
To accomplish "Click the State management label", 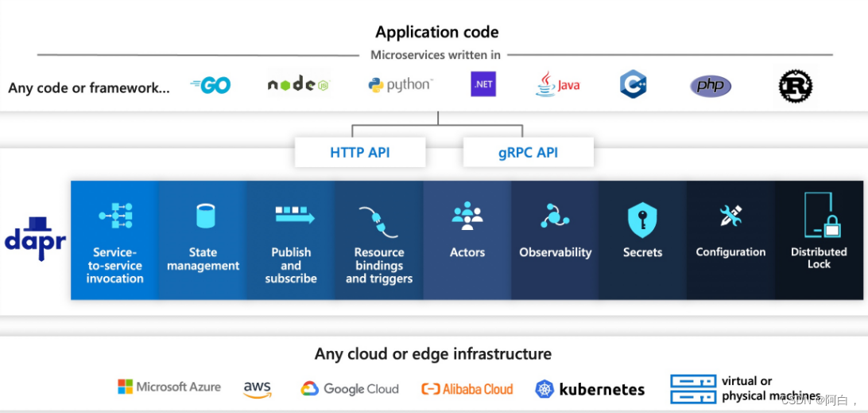I will (203, 259).
